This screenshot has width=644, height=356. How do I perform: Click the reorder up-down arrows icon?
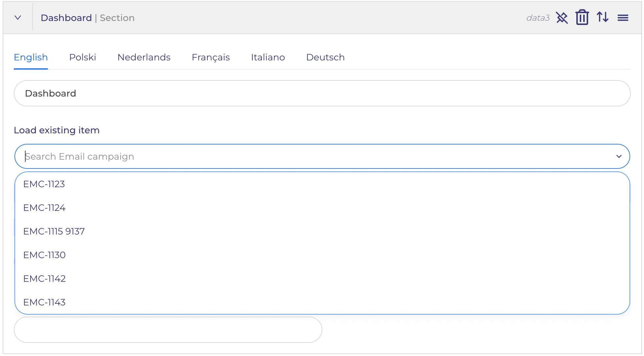(603, 17)
